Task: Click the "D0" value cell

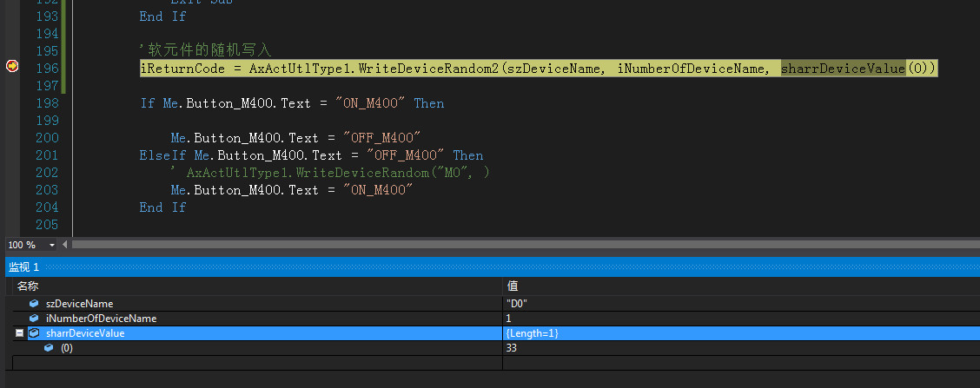Action: [516, 304]
